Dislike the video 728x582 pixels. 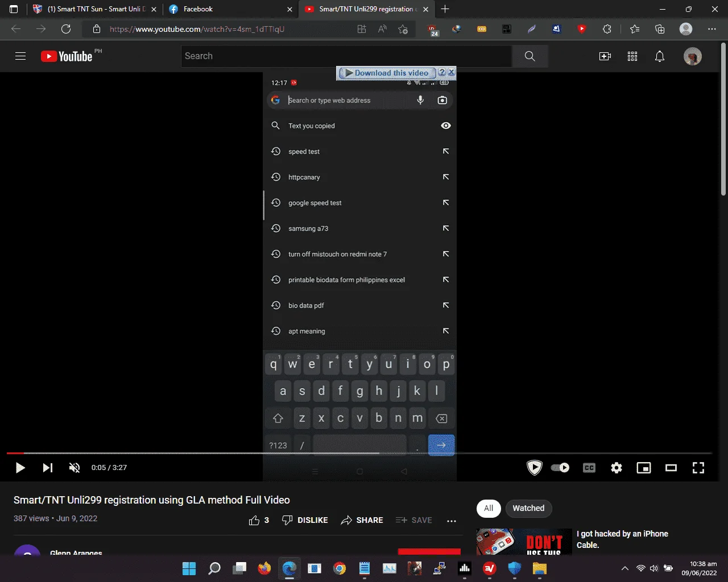point(305,520)
